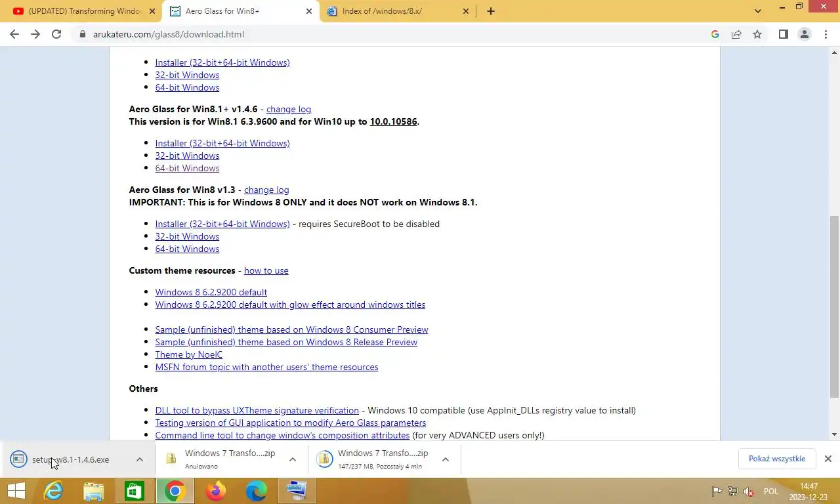Reload the current page
840x504 pixels.
(x=56, y=34)
